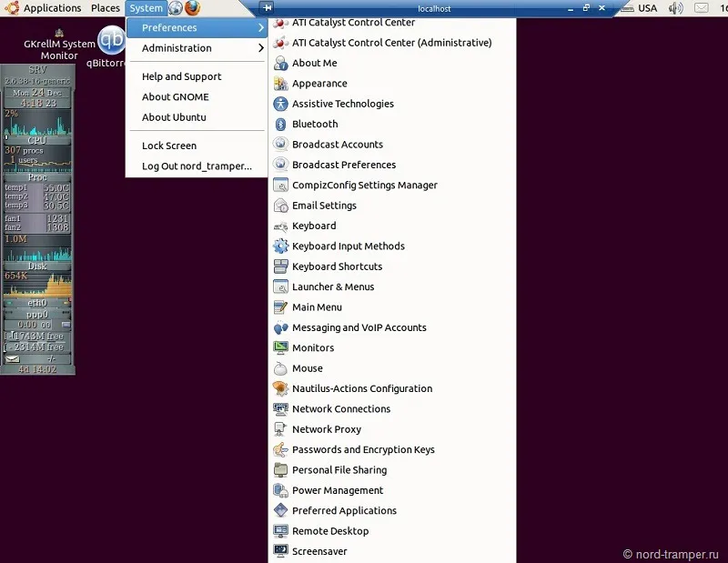
Task: Expand the Administration submenu arrow
Action: tap(261, 48)
